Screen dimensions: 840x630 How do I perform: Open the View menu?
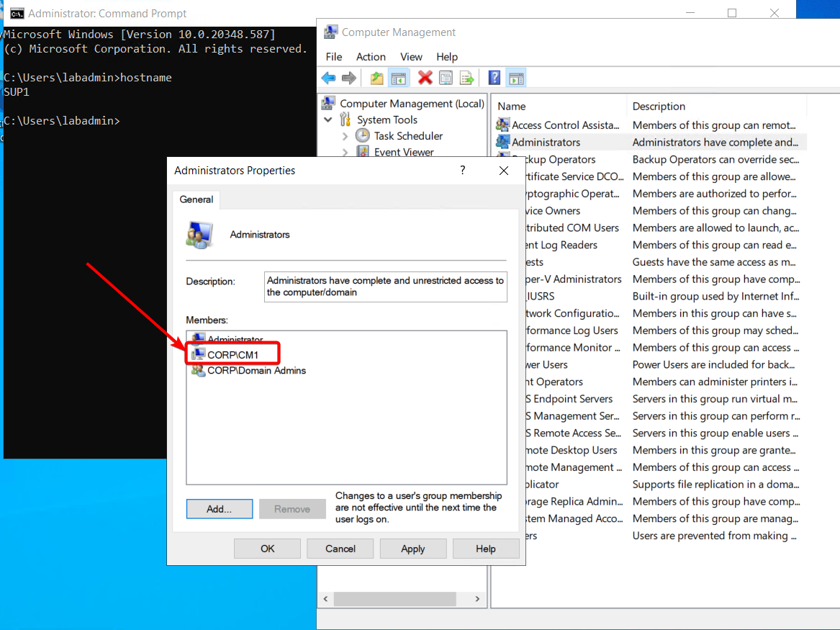pyautogui.click(x=411, y=57)
